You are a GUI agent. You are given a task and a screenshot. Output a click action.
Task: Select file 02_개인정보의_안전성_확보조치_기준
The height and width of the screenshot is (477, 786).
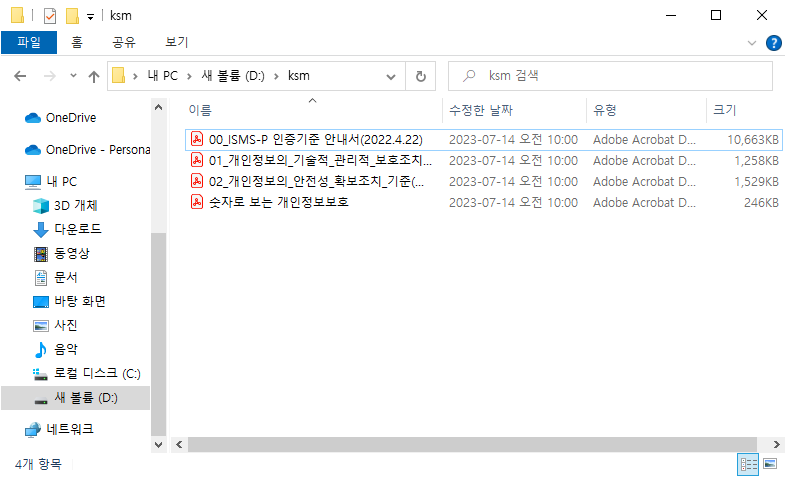(x=484, y=182)
